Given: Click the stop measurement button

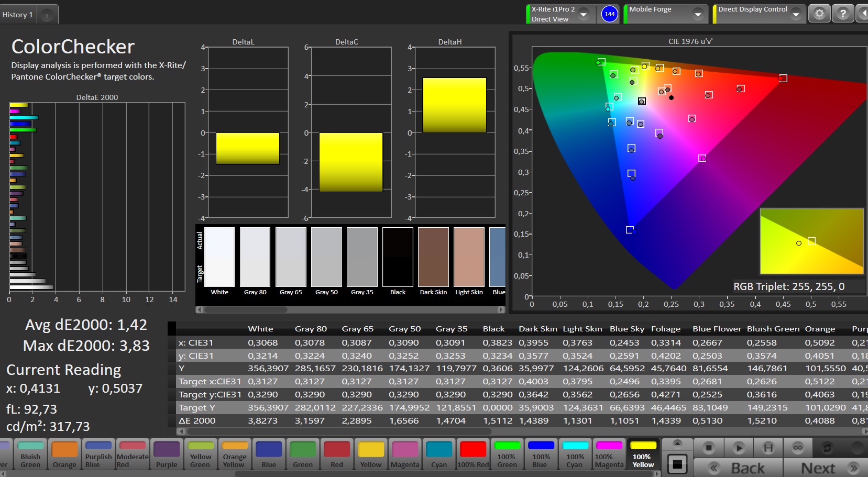Looking at the screenshot, I should (709, 448).
